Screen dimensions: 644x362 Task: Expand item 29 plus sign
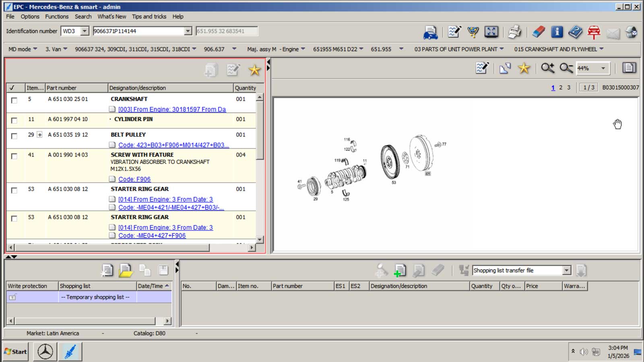coord(39,135)
